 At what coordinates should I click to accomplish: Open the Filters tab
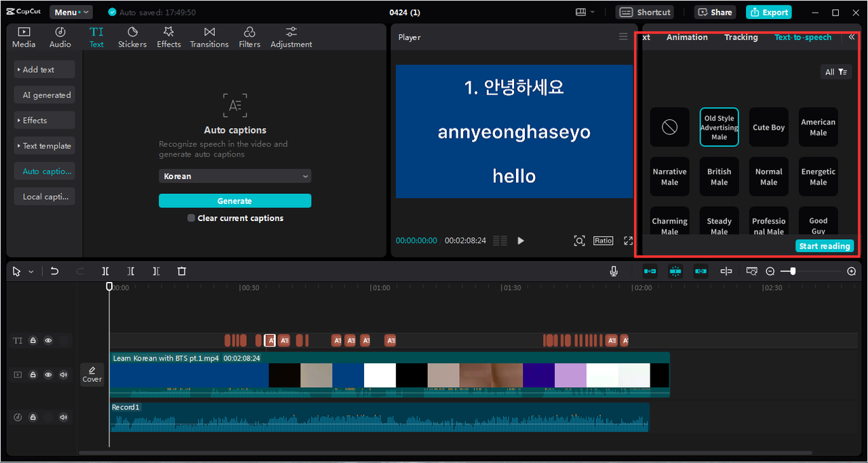[x=250, y=37]
